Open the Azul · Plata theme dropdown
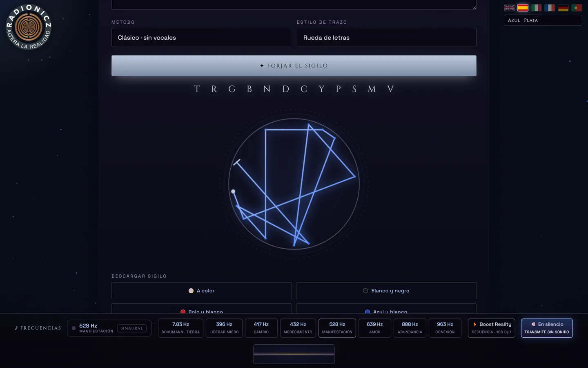This screenshot has height=368, width=588. tap(543, 20)
